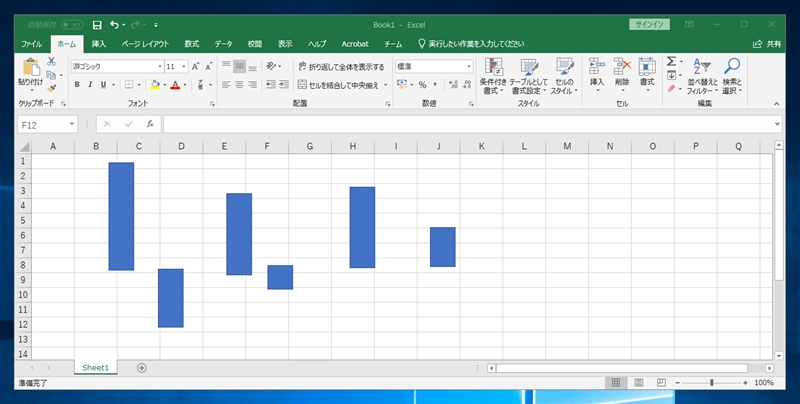This screenshot has width=800, height=404.
Task: Toggle Bold formatting
Action: pos(77,85)
